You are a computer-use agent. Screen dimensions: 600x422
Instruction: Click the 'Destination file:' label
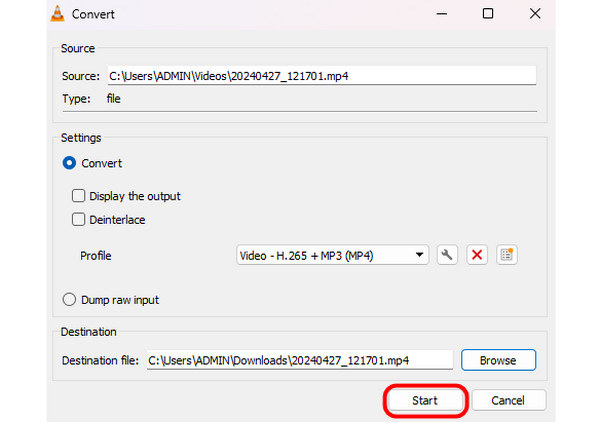(100, 360)
